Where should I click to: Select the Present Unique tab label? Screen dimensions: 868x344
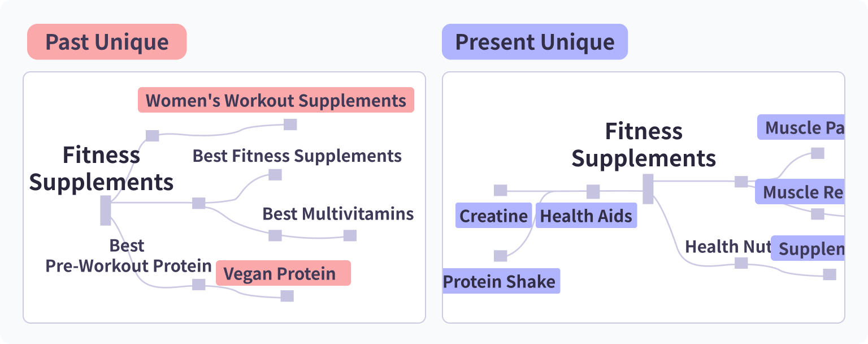coord(535,42)
